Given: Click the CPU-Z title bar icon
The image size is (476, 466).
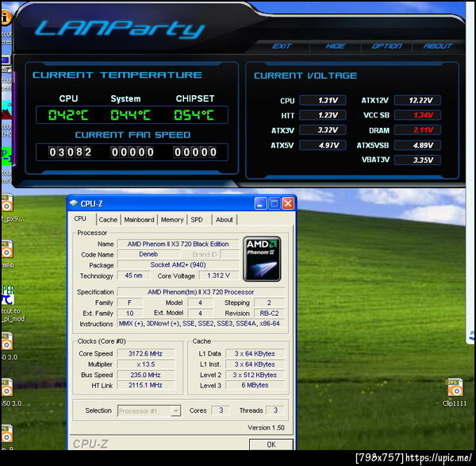Looking at the screenshot, I should pyautogui.click(x=74, y=203).
